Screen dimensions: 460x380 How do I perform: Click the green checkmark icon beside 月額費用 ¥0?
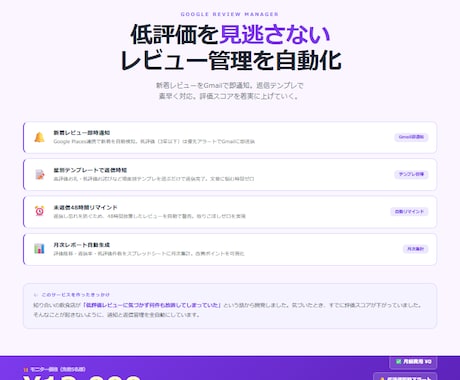398,361
